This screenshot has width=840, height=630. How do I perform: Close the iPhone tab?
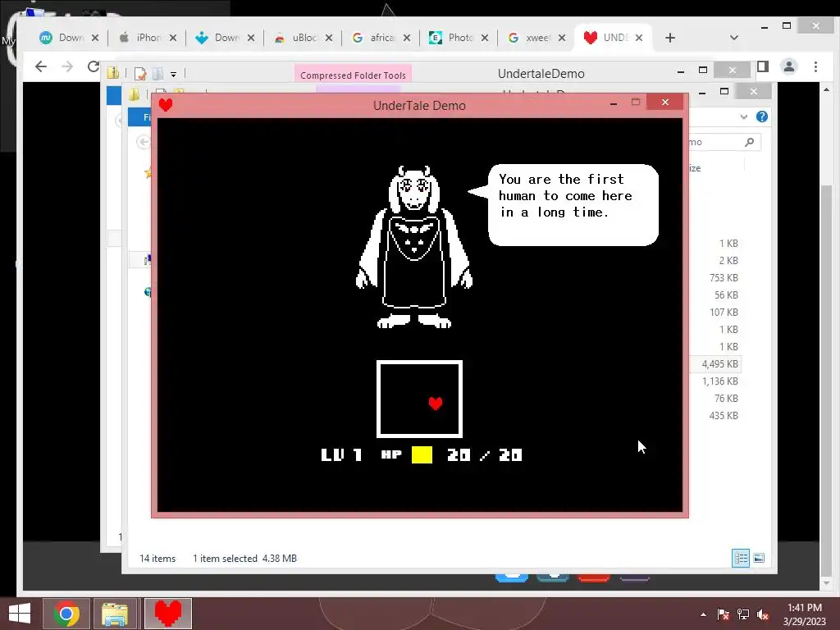pos(173,38)
